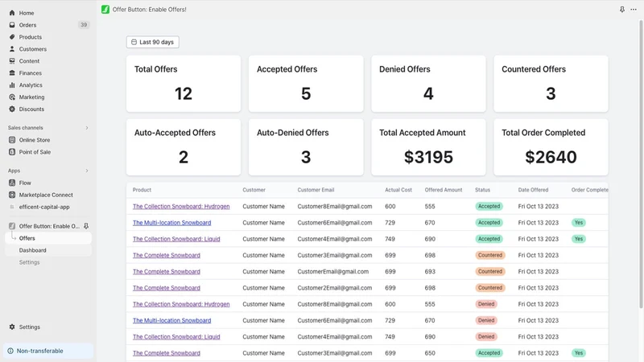
Task: Click the Orders inbox icon
Action: [12, 25]
